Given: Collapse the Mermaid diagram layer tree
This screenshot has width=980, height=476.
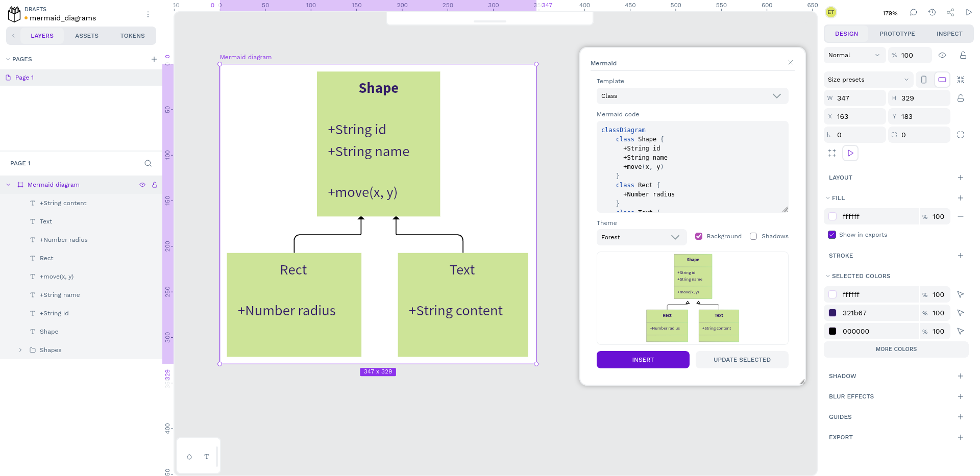Looking at the screenshot, I should (x=8, y=185).
